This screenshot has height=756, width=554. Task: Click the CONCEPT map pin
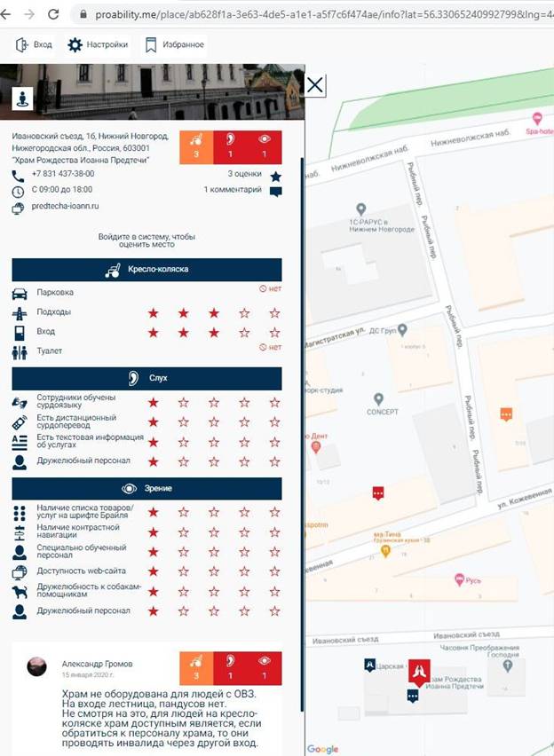pos(378,399)
